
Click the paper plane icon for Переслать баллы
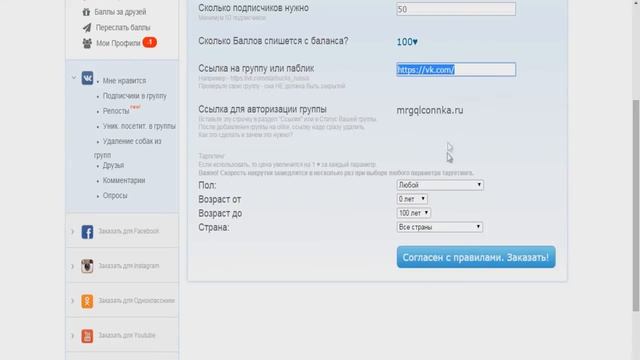pos(87,27)
